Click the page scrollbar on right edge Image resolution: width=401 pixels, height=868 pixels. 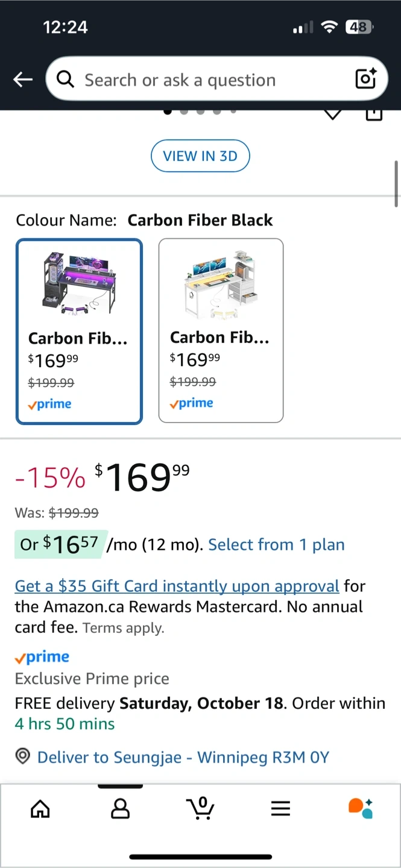click(396, 183)
